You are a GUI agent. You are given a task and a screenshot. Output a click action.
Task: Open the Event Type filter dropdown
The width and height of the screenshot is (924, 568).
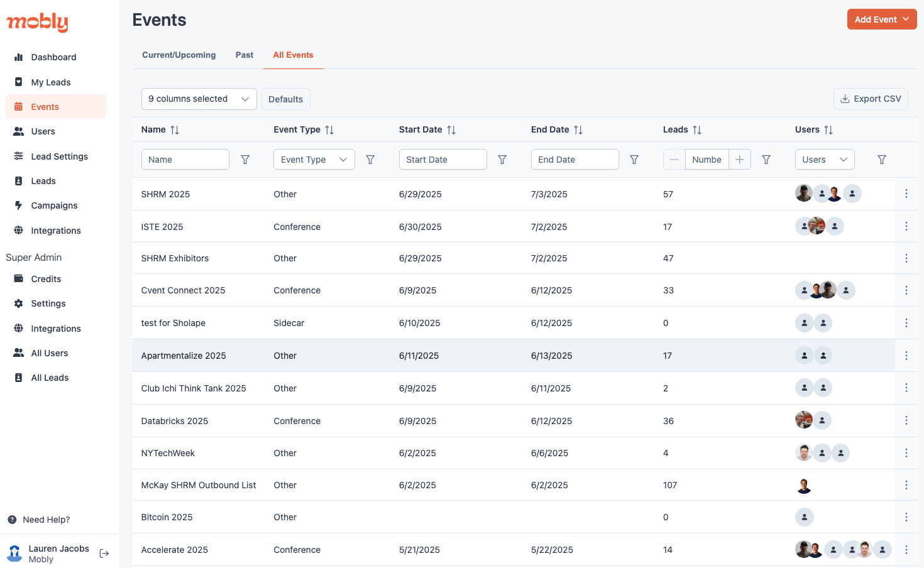pyautogui.click(x=314, y=160)
